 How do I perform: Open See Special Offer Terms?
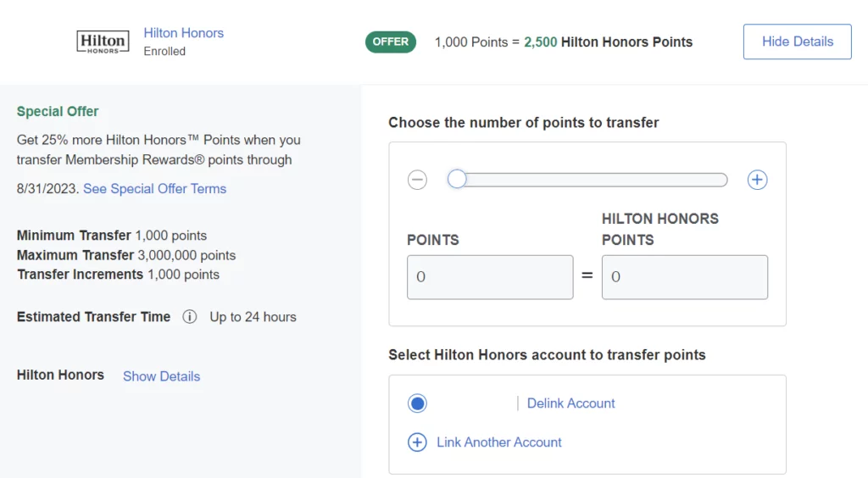[x=154, y=188]
